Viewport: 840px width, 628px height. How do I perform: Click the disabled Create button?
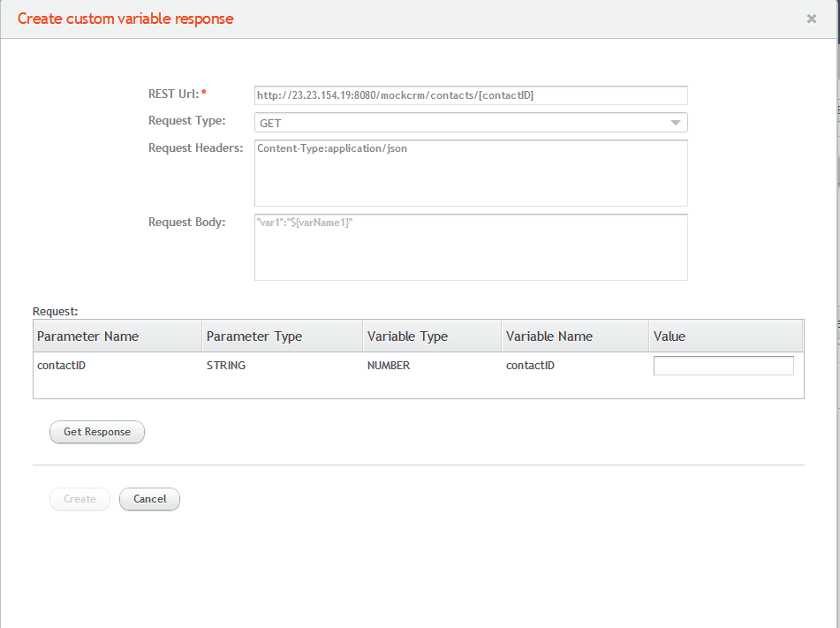[x=79, y=499]
